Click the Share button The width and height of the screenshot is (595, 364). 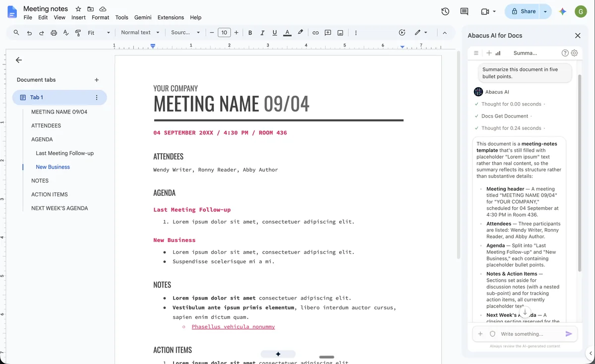tap(523, 11)
